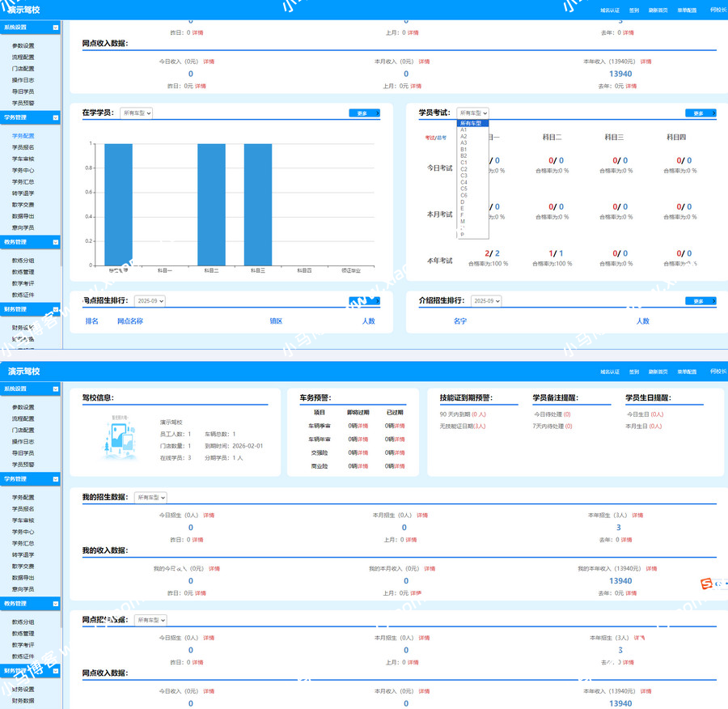Pick C1 in the vehicle type list
The width and height of the screenshot is (728, 709).
pos(463,163)
